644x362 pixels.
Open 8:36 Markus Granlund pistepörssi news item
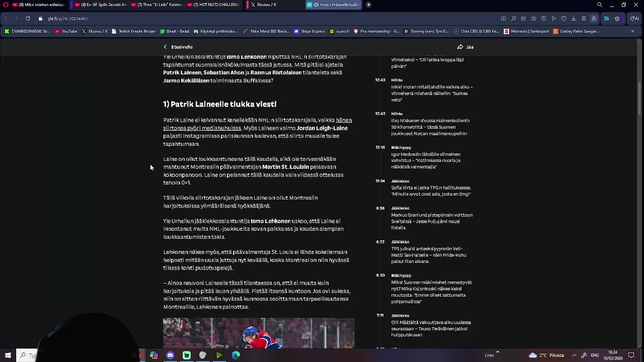[x=432, y=221]
